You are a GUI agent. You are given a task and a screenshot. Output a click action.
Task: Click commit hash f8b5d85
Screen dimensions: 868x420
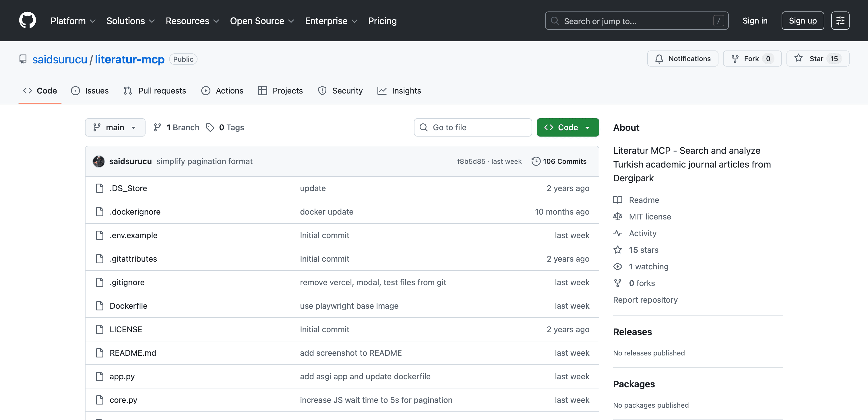tap(471, 161)
